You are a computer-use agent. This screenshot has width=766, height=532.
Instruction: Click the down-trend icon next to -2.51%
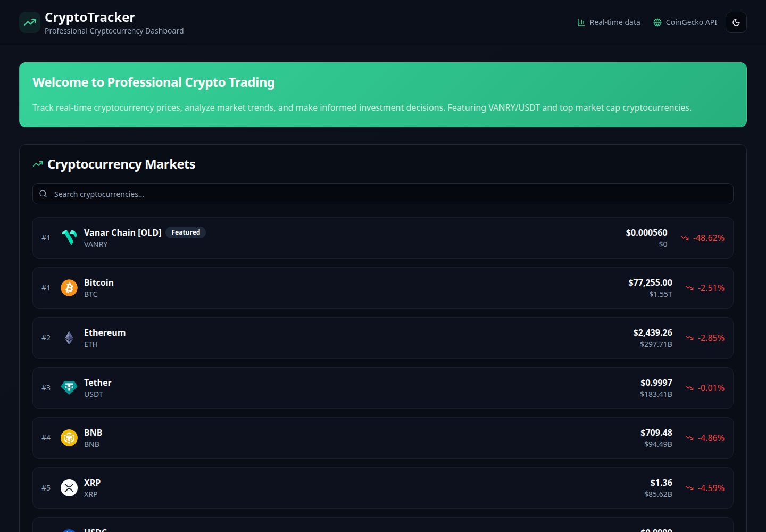689,288
